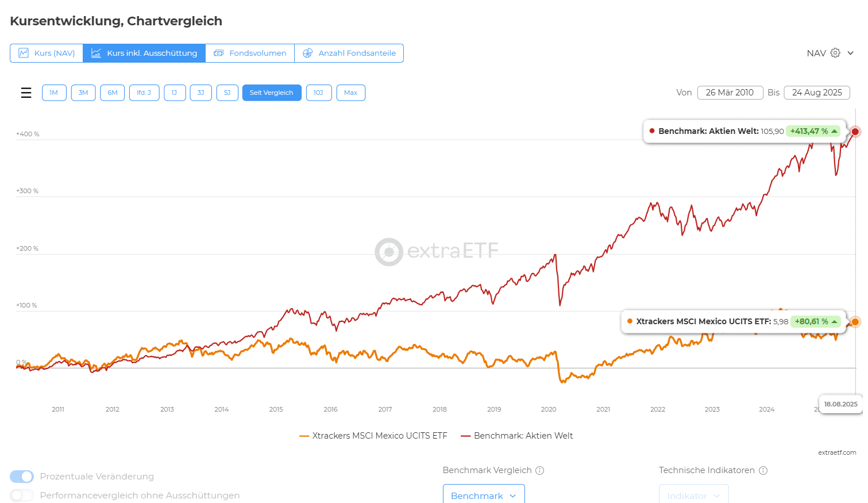The width and height of the screenshot is (868, 503).
Task: Switch to Kurs inkl. Ausschüttung tab
Action: [144, 53]
